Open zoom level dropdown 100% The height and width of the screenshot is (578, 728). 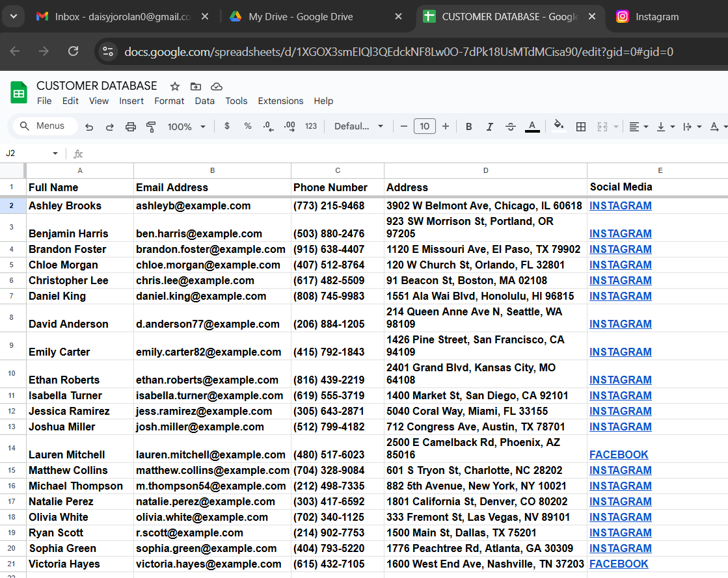186,127
